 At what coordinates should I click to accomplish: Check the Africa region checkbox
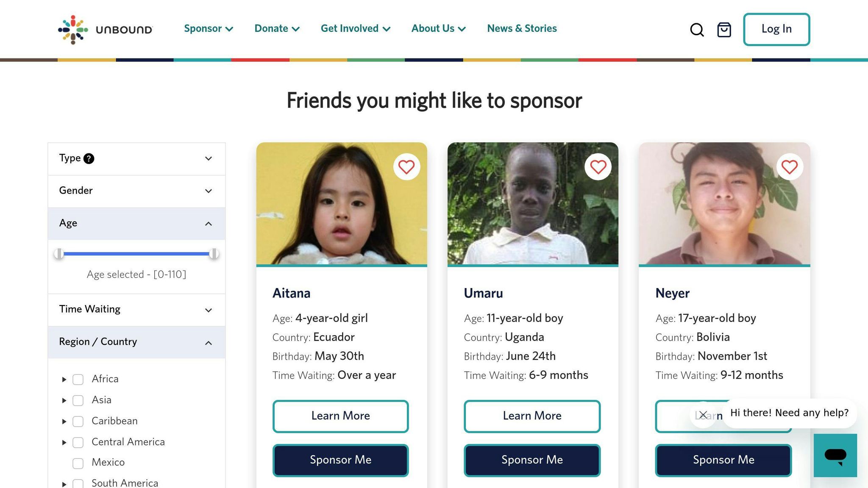(78, 379)
